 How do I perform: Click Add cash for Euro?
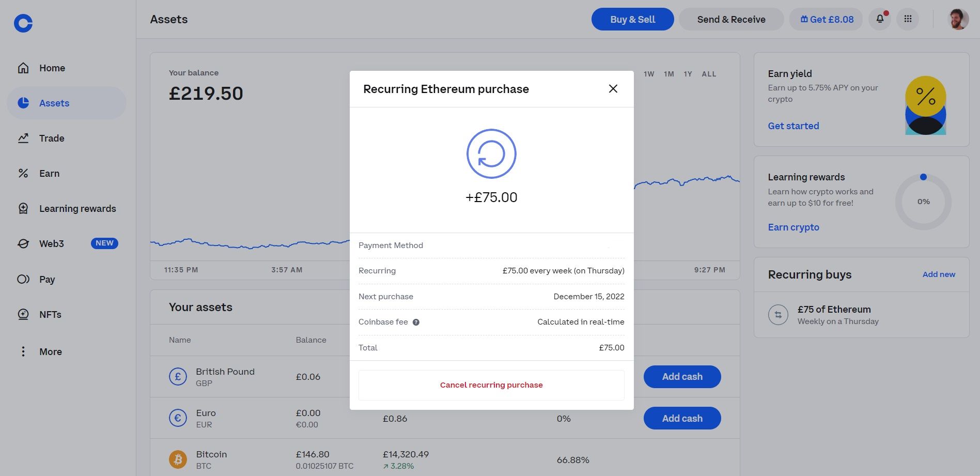point(682,418)
